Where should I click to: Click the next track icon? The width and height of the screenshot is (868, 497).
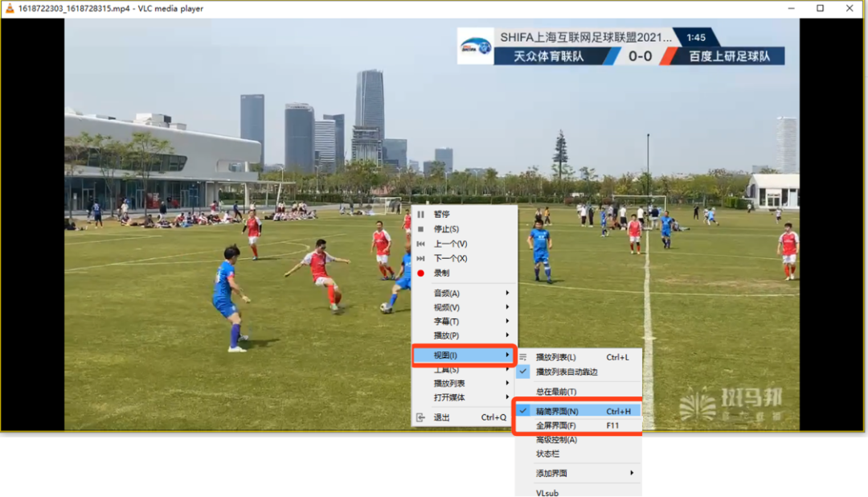click(x=420, y=258)
